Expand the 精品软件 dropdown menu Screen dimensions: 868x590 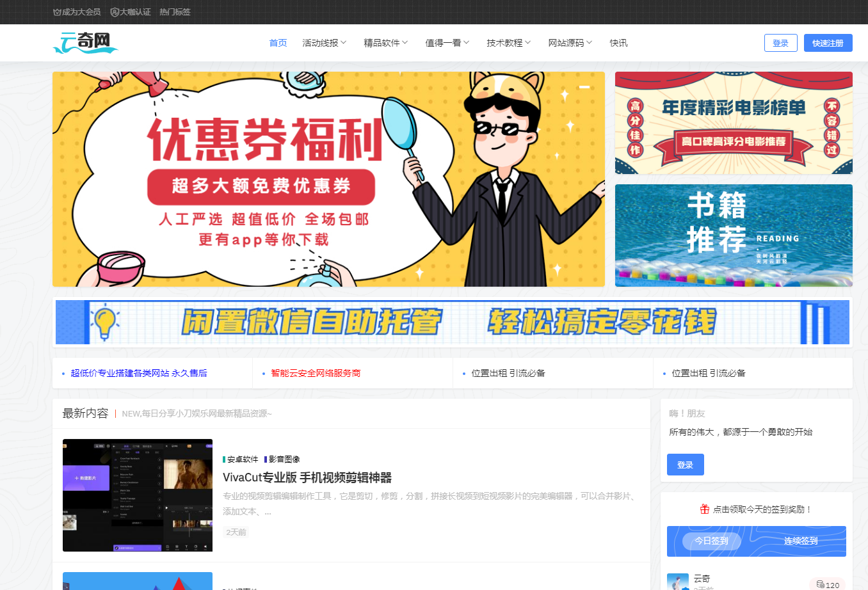pyautogui.click(x=385, y=43)
